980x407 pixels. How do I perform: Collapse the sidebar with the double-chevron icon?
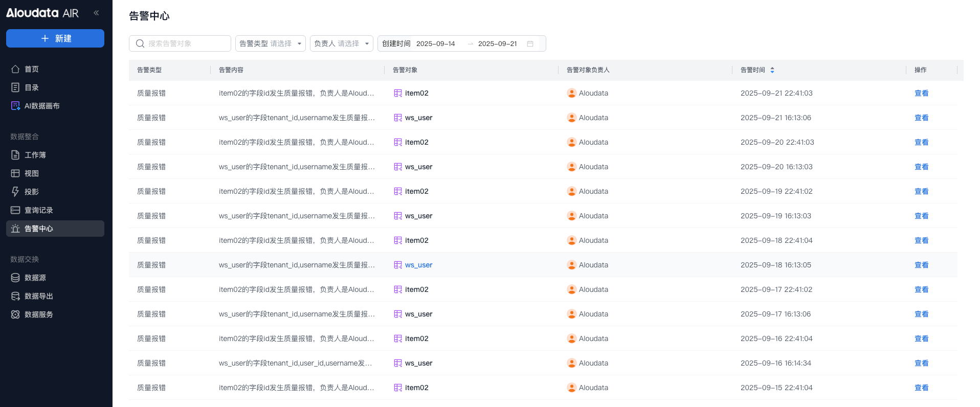[x=96, y=13]
